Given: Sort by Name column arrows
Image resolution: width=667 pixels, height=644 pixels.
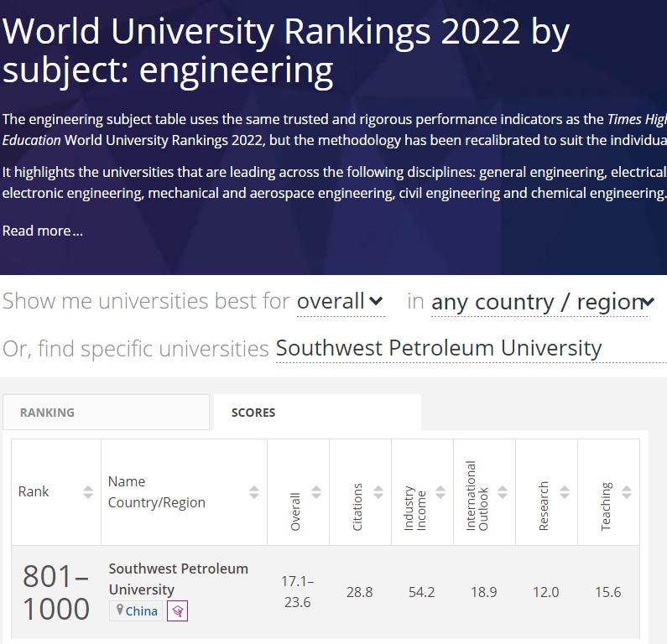Looking at the screenshot, I should (x=254, y=492).
